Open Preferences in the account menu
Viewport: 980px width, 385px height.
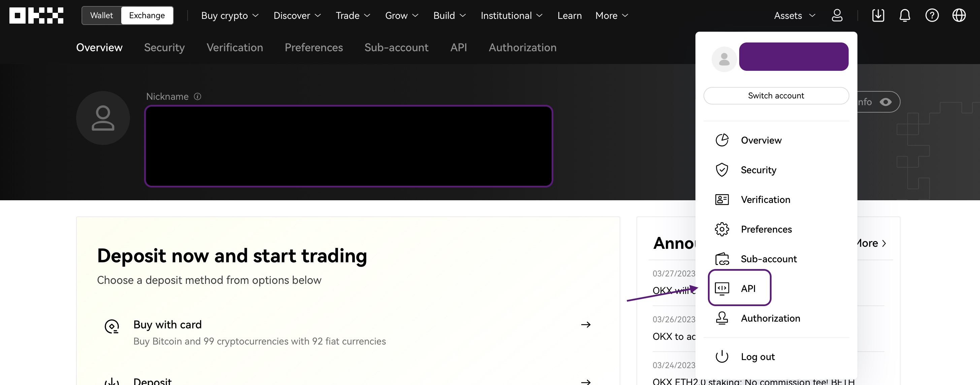[766, 229]
